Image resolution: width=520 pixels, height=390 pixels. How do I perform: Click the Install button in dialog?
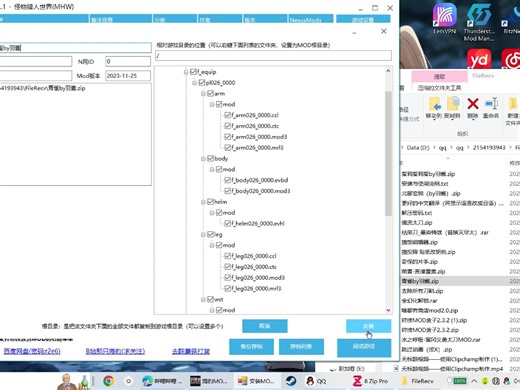point(368,326)
